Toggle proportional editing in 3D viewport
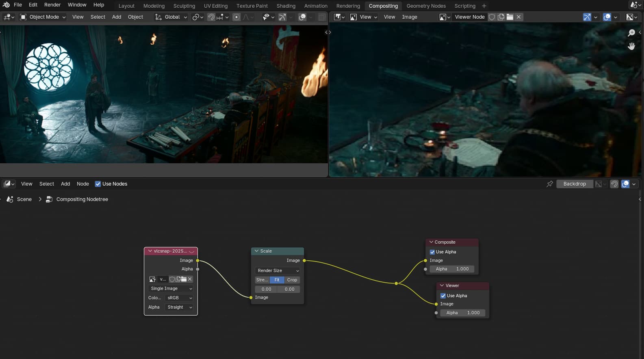The width and height of the screenshot is (644, 359). pyautogui.click(x=236, y=17)
